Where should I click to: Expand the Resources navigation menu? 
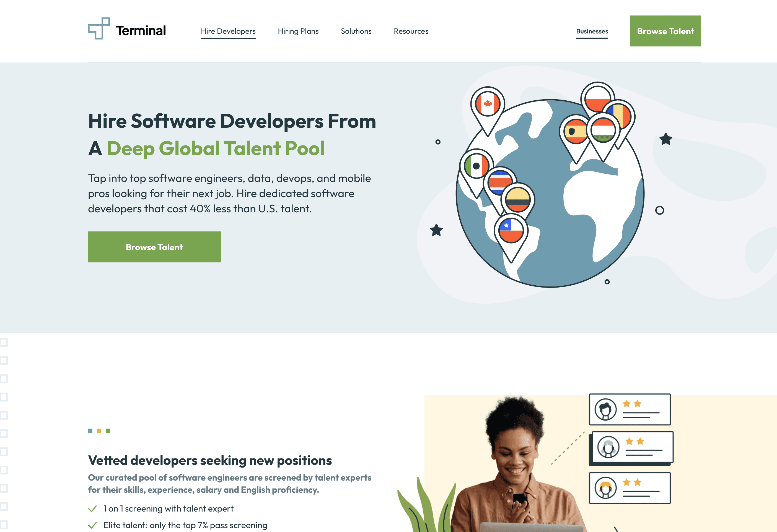[411, 31]
